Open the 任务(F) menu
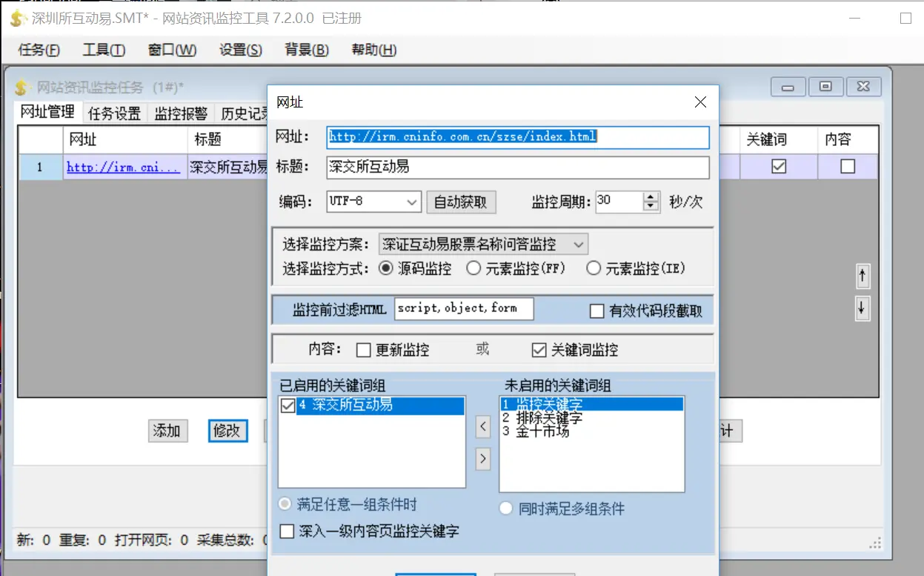The width and height of the screenshot is (924, 576). [x=39, y=50]
